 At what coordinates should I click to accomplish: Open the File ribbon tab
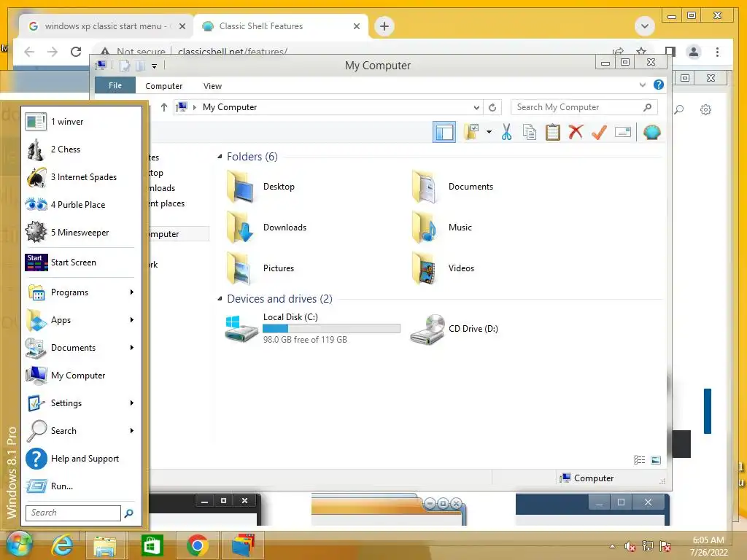tap(115, 85)
